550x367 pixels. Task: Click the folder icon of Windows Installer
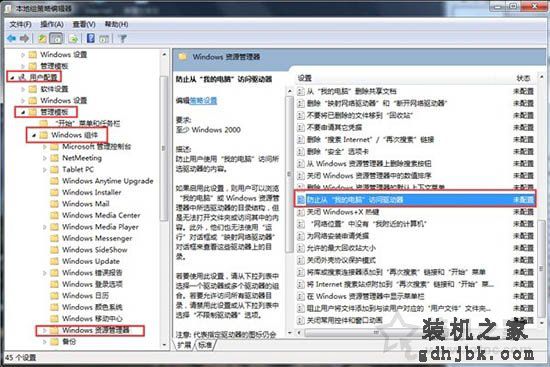(x=54, y=192)
